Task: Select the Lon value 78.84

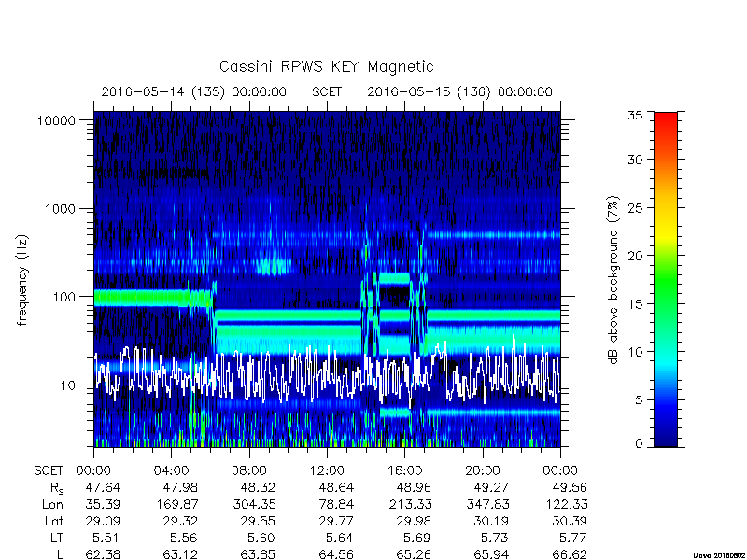Action: click(x=336, y=504)
